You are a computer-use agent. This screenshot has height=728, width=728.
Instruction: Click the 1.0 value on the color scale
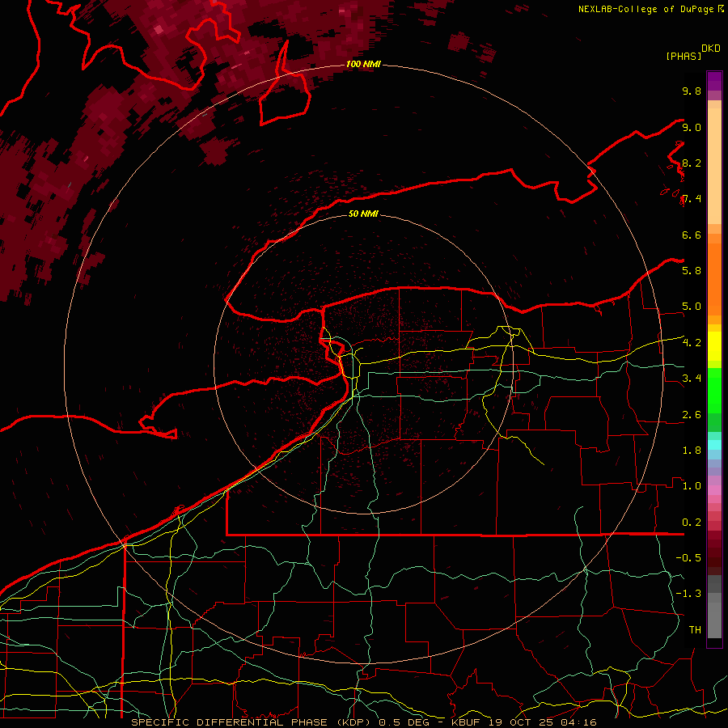point(692,486)
